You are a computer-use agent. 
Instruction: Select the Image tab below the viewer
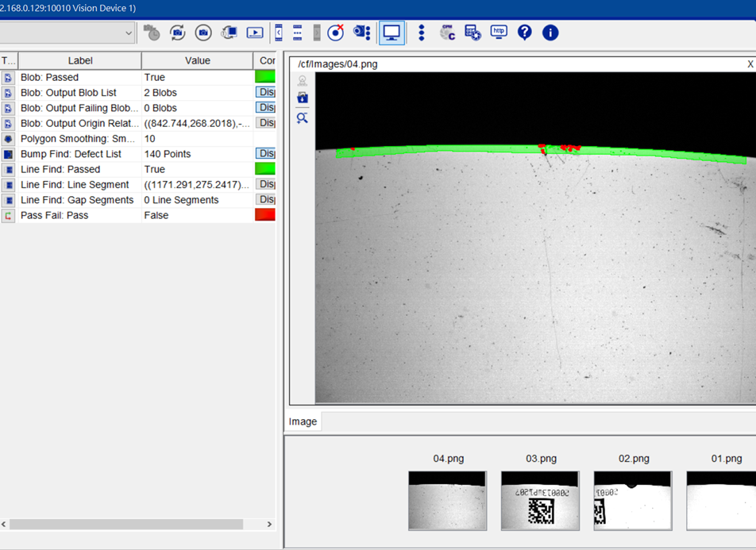(x=303, y=422)
